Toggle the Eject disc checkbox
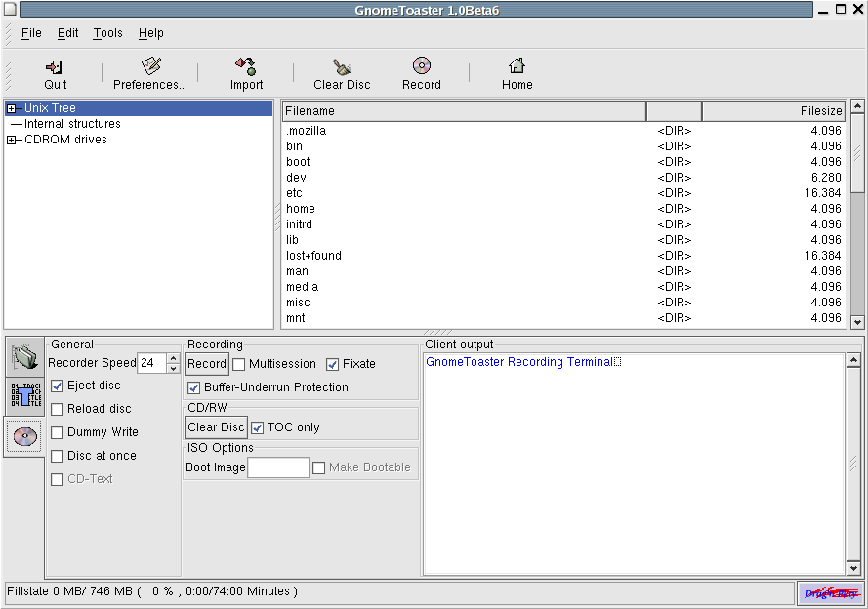This screenshot has height=609, width=868. coord(57,386)
